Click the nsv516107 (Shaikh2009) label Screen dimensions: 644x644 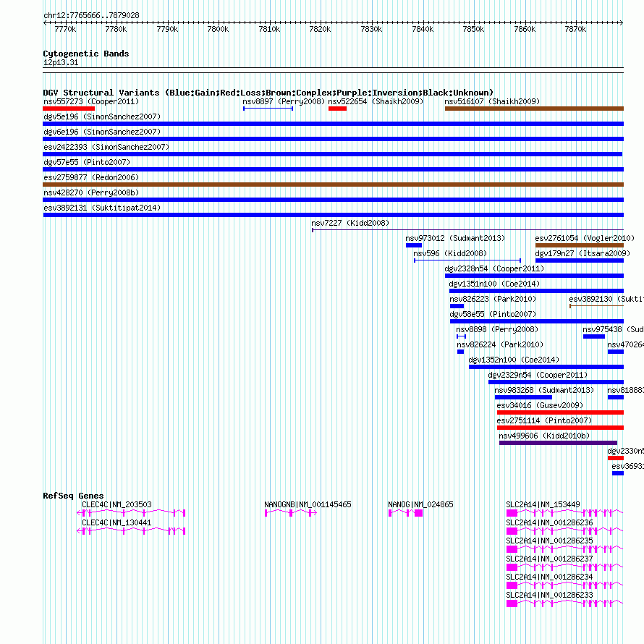point(492,101)
